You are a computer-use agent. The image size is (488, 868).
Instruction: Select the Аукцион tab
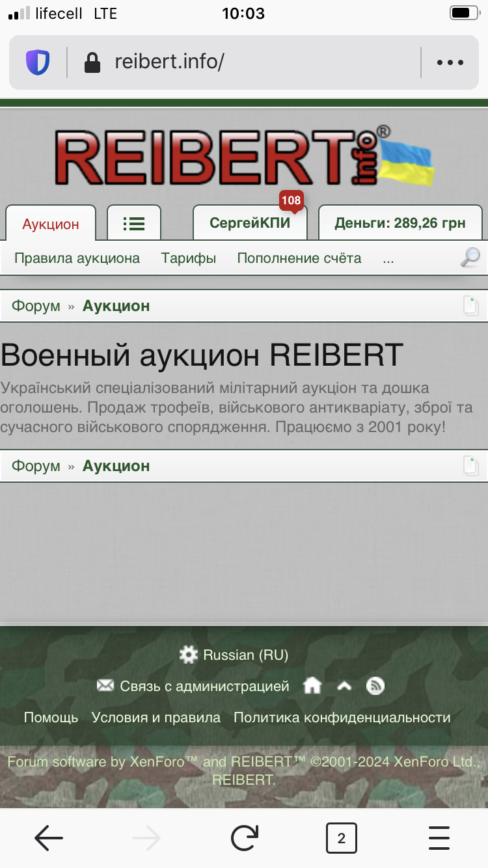point(51,224)
